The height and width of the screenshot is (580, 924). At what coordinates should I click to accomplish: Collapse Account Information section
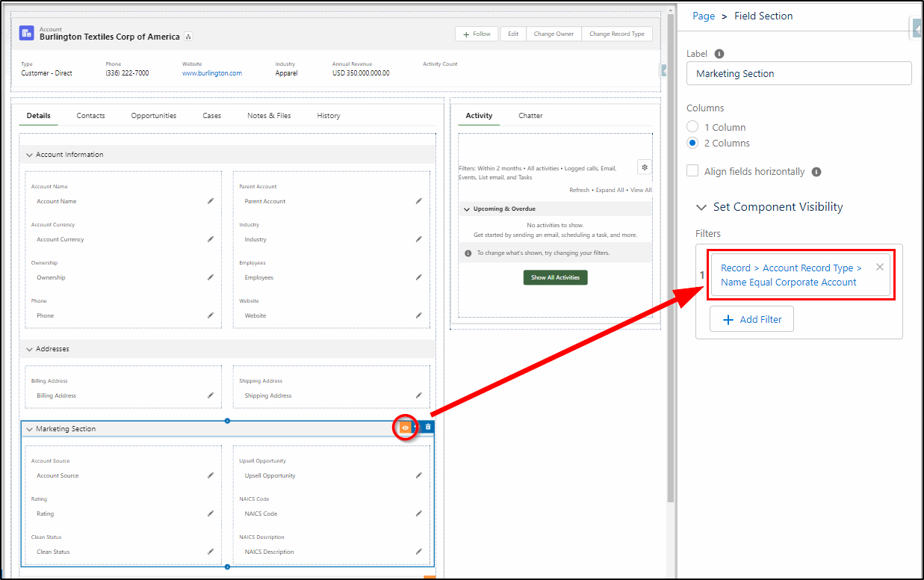30,155
